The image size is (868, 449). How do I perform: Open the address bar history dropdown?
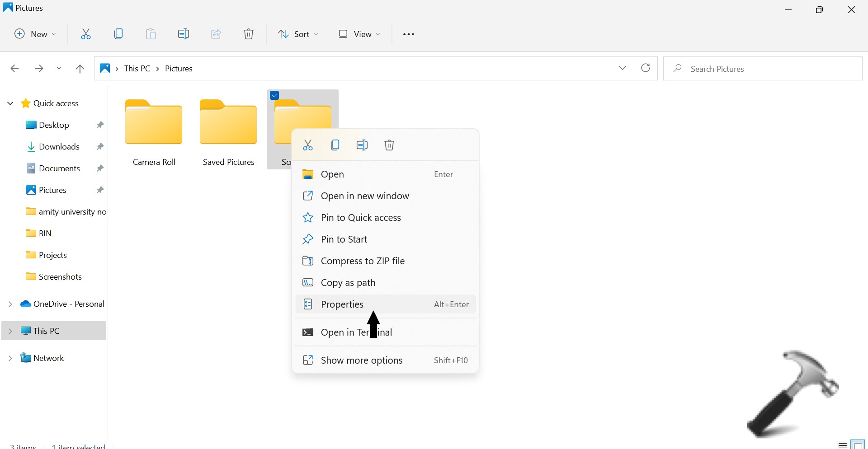[x=623, y=68]
